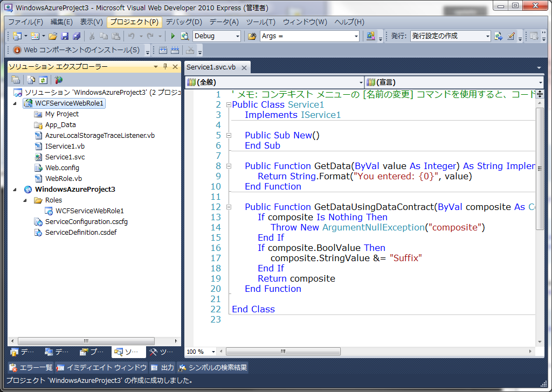Collapse the GetDataUsingDataContract outline box
Viewport: 552px width, 392px height.
tap(229, 207)
